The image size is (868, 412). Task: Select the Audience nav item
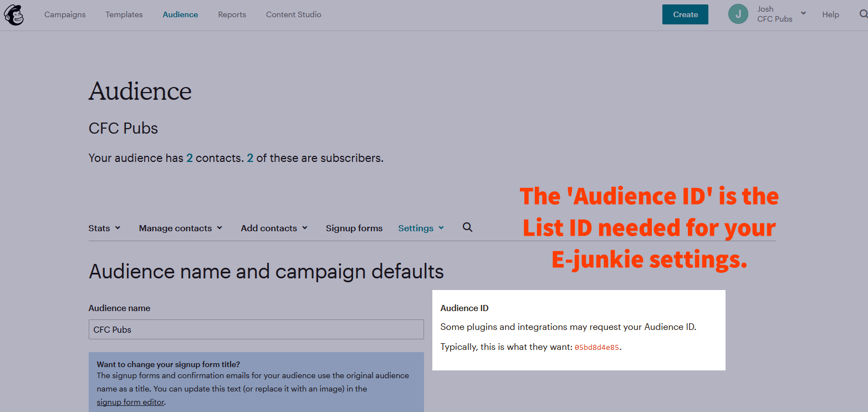180,14
